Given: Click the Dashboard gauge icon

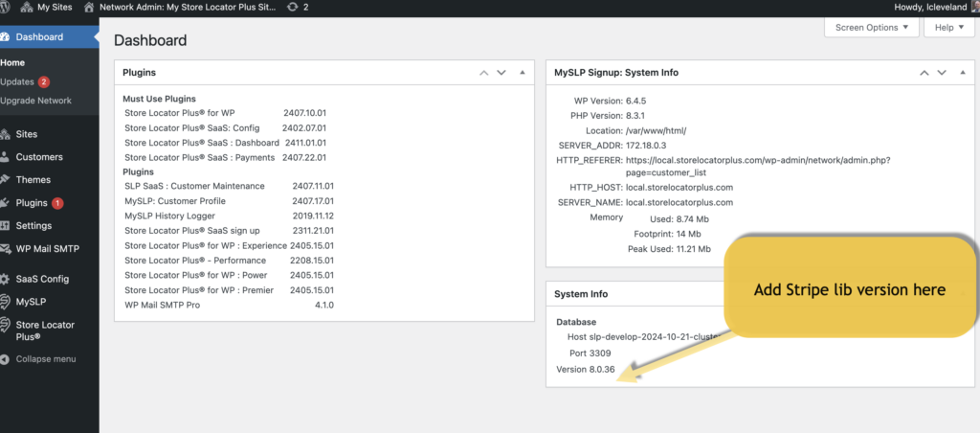Looking at the screenshot, I should [5, 37].
